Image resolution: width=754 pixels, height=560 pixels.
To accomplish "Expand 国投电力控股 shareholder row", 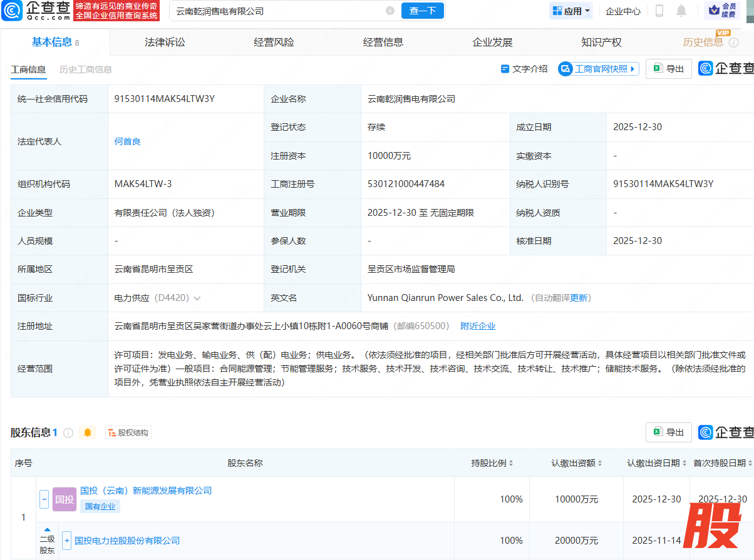I will click(x=66, y=541).
